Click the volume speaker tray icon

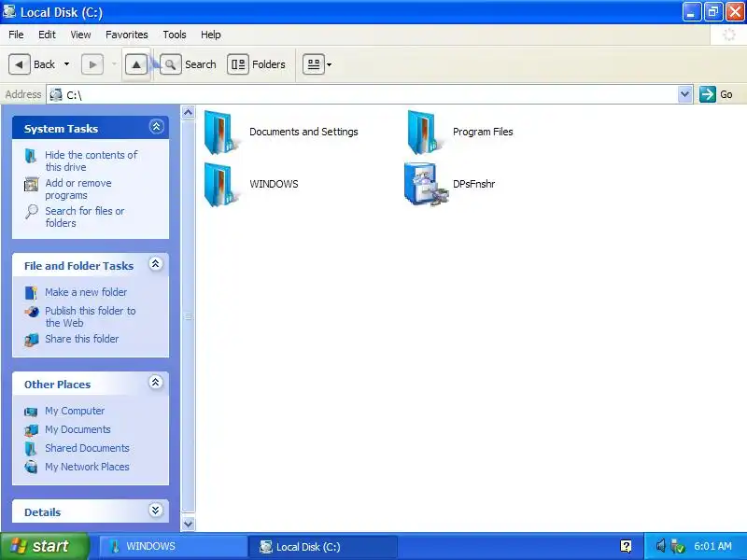coord(660,546)
